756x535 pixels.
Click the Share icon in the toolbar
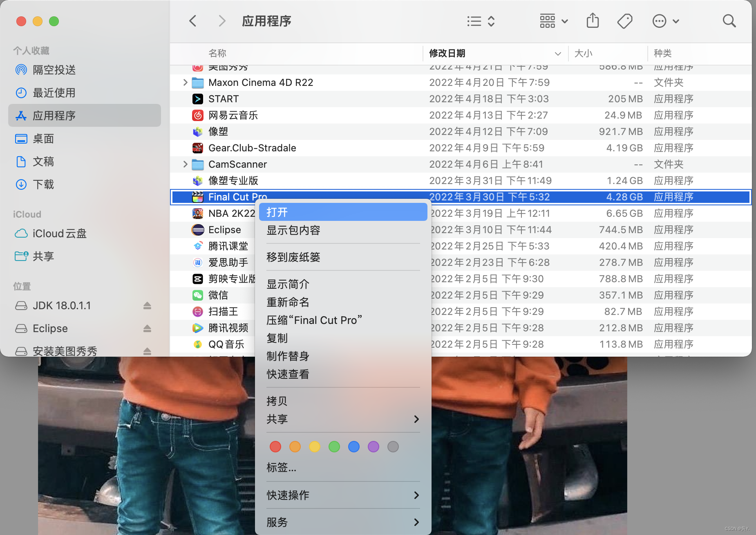click(593, 20)
